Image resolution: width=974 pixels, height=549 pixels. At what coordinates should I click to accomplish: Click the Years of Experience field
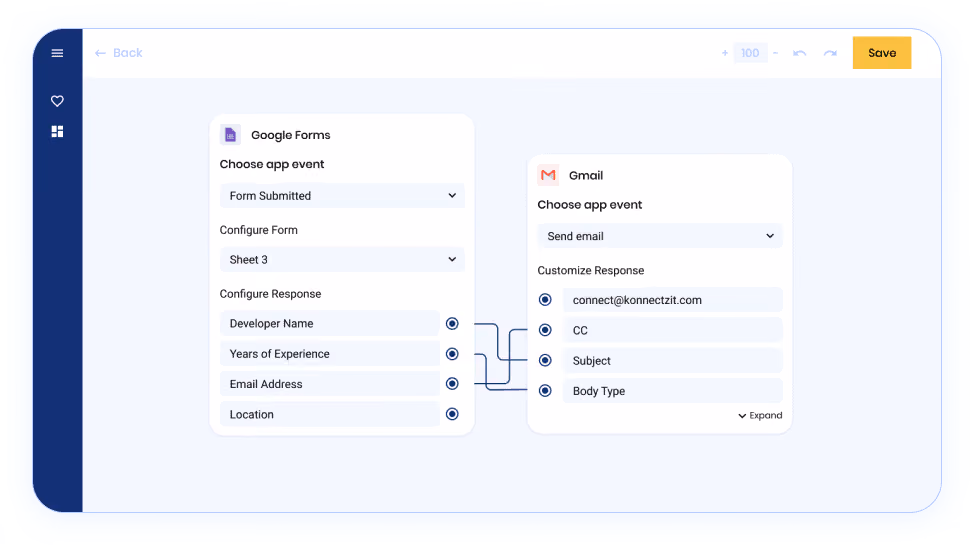click(x=330, y=354)
